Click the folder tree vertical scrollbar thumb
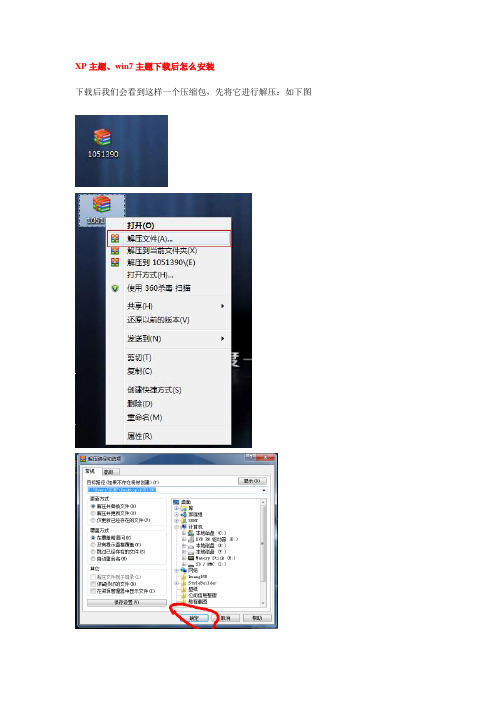The image size is (496, 702). pyautogui.click(x=263, y=544)
